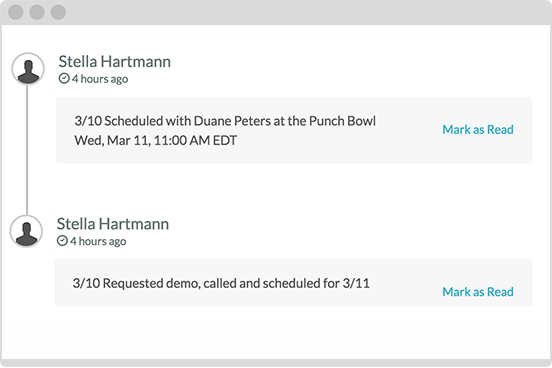
Task: Click the first Stella Hartmann avatar icon
Action: point(28,69)
